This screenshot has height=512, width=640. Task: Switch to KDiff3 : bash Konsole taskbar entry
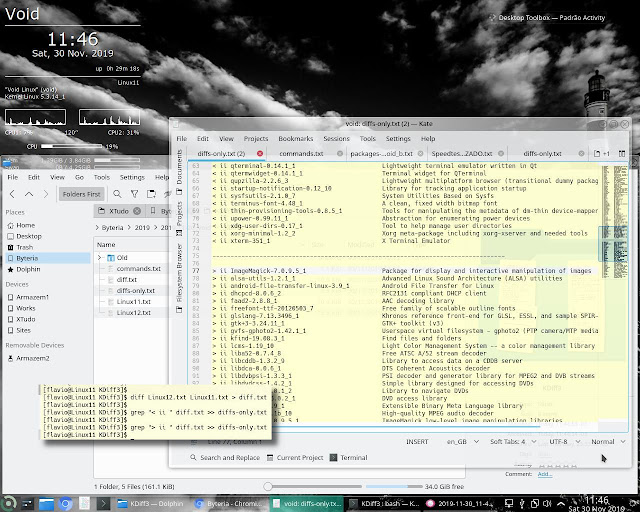click(x=384, y=504)
